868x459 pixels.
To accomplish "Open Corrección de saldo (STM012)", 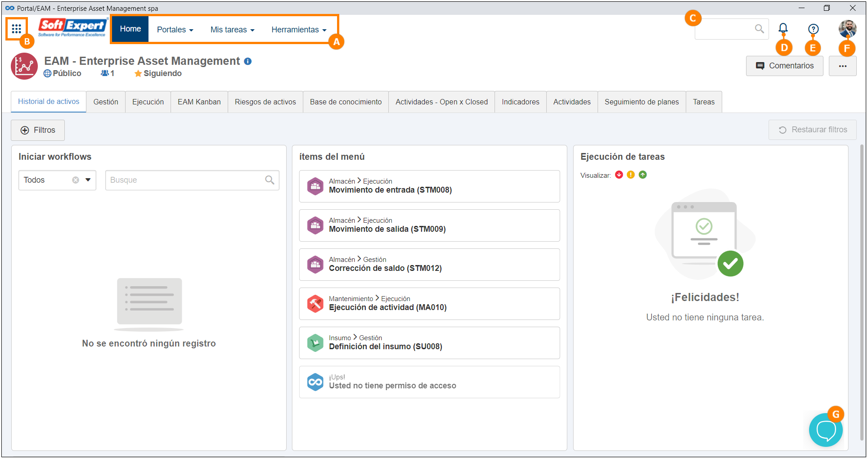I will tap(430, 265).
